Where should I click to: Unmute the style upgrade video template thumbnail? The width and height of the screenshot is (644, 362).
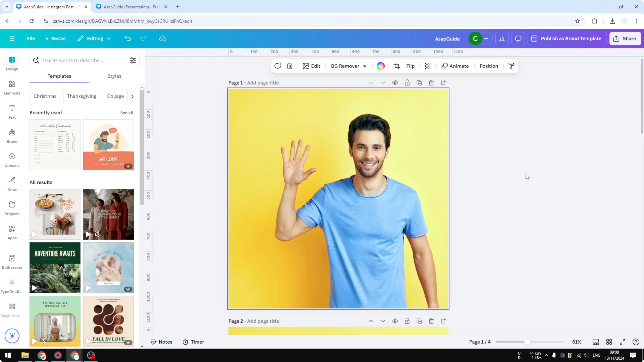coord(97,234)
